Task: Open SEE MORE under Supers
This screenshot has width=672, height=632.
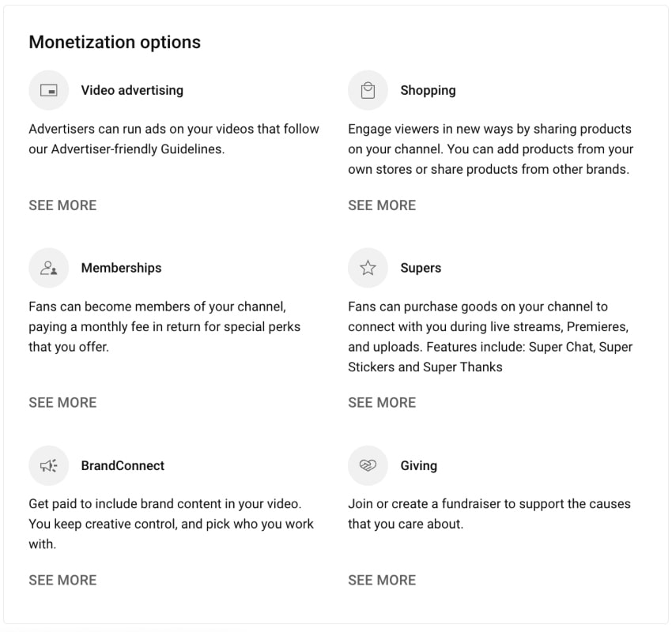Action: point(382,402)
